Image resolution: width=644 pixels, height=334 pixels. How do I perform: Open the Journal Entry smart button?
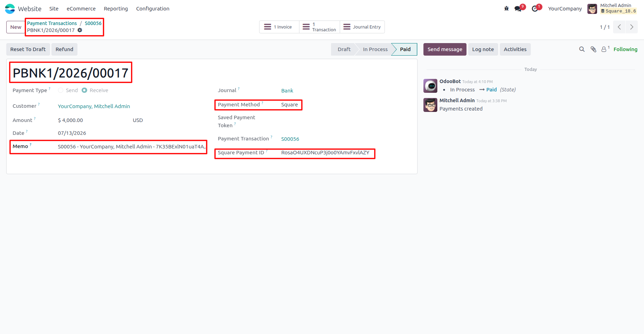(x=362, y=27)
